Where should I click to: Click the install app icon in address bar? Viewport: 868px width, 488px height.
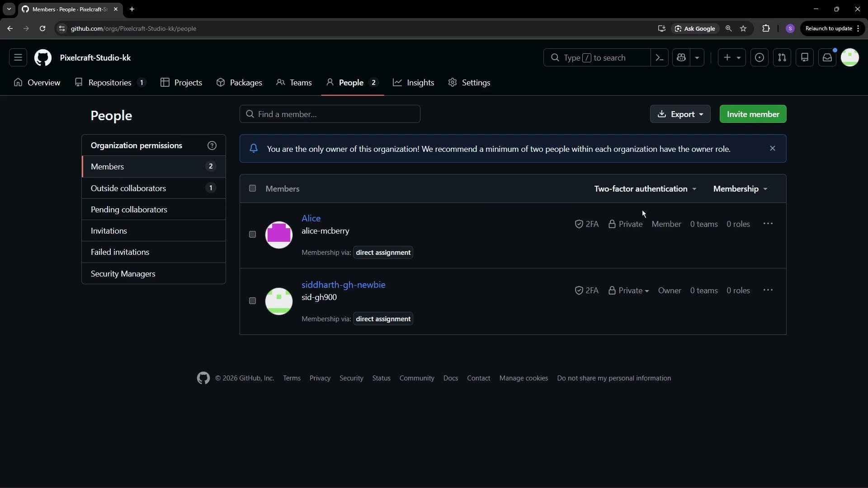coord(662,28)
